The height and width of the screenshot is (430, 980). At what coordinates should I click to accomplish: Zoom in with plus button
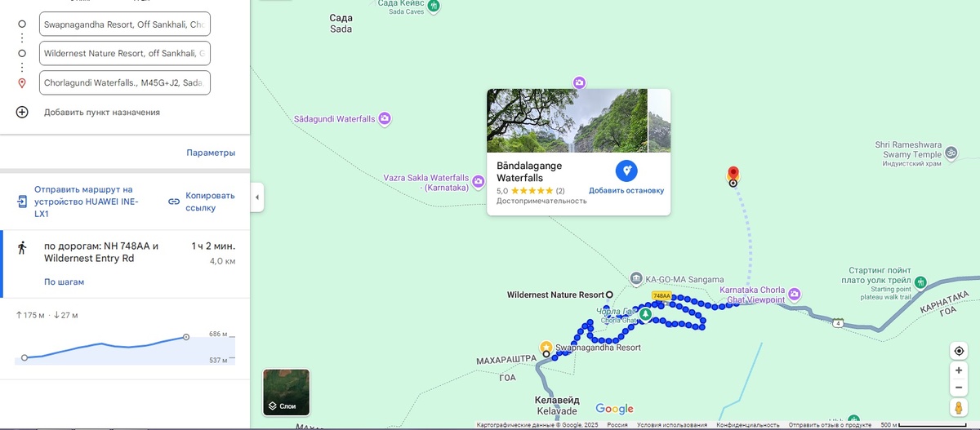[x=959, y=370]
